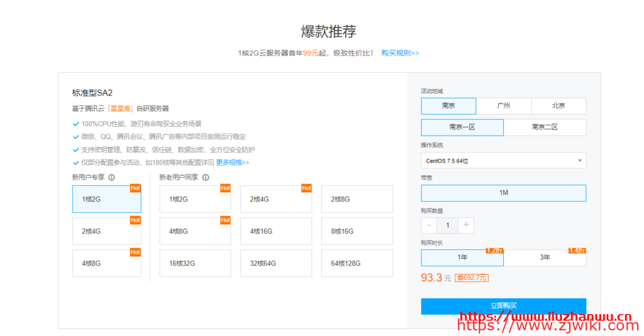Select 4核8G under 新老用户同享
Image resolution: width=644 pixels, height=336 pixels.
click(195, 231)
